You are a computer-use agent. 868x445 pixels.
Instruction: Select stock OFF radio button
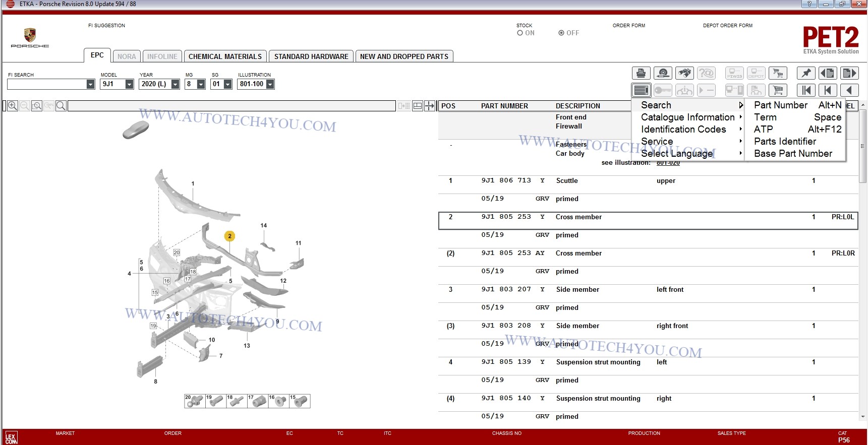[561, 33]
